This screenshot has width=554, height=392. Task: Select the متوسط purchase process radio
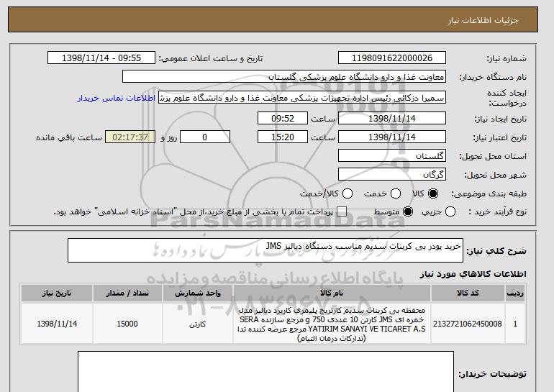(408, 212)
